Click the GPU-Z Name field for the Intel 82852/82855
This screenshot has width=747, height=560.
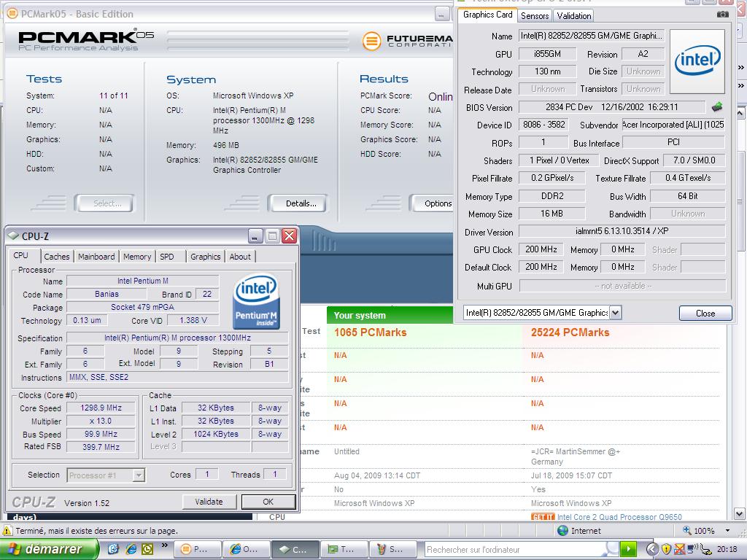pos(592,36)
